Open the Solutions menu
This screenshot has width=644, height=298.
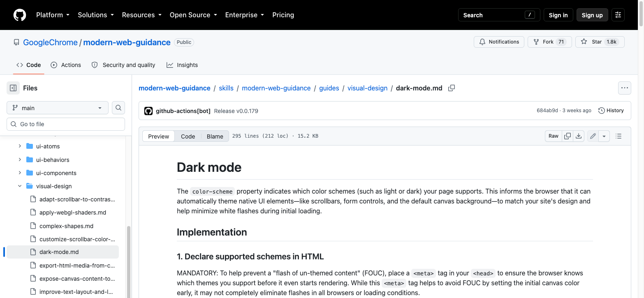click(x=95, y=15)
